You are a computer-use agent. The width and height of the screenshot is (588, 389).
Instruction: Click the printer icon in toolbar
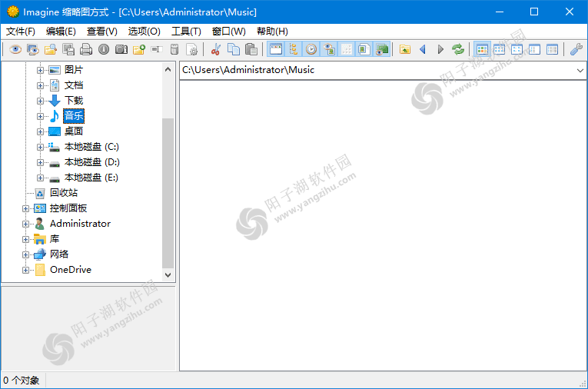point(86,49)
